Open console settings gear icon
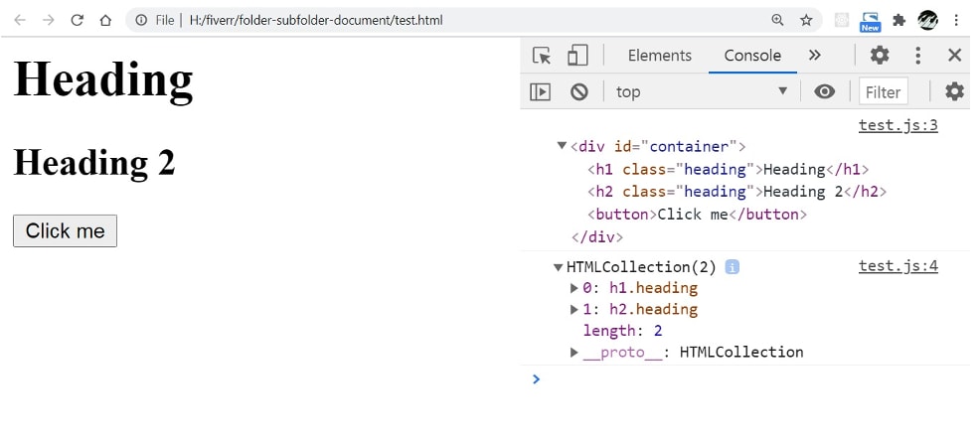Viewport: 980px width, 446px height. [954, 92]
